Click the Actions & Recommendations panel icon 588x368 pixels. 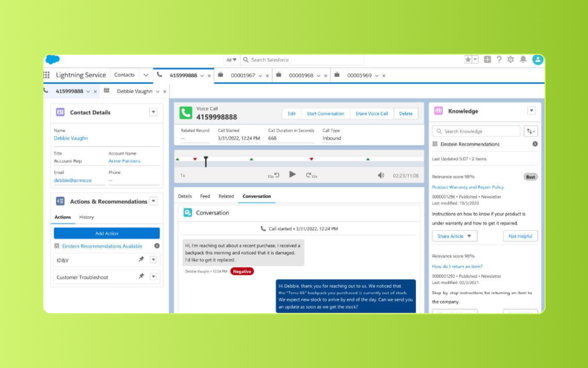coord(60,201)
